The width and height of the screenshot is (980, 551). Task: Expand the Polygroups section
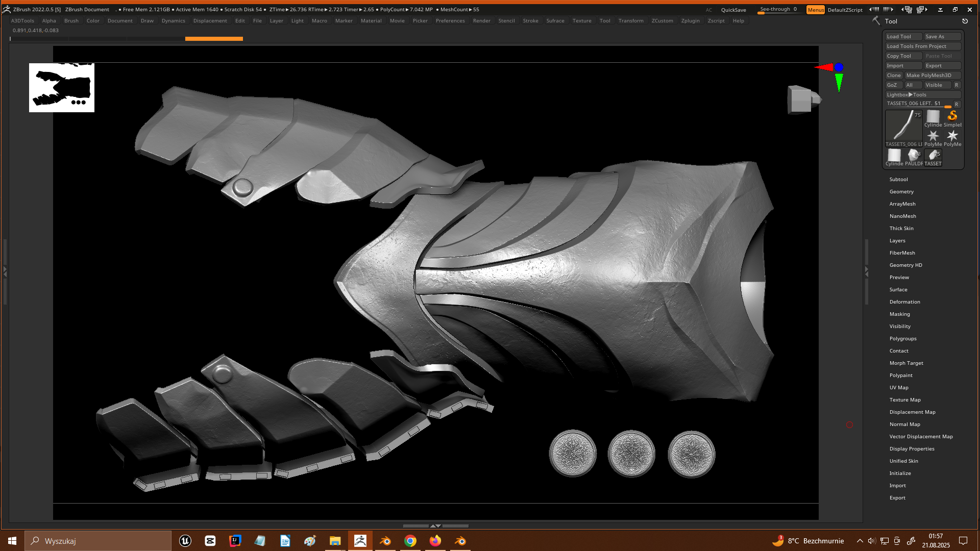[x=903, y=339]
